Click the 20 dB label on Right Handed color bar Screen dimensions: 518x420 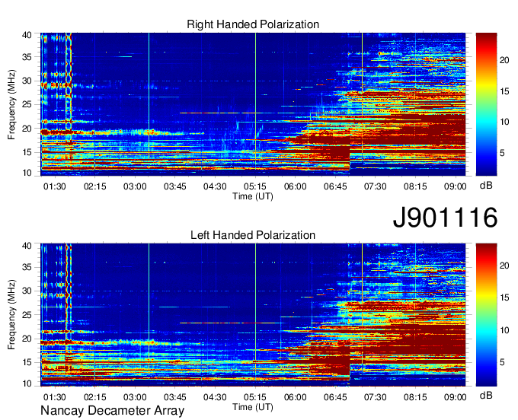click(x=504, y=60)
